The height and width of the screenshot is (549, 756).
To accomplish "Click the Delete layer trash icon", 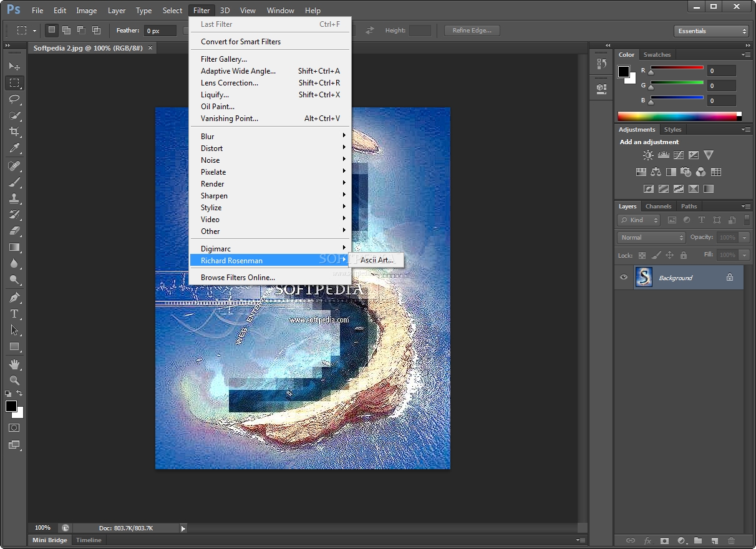I will (731, 541).
